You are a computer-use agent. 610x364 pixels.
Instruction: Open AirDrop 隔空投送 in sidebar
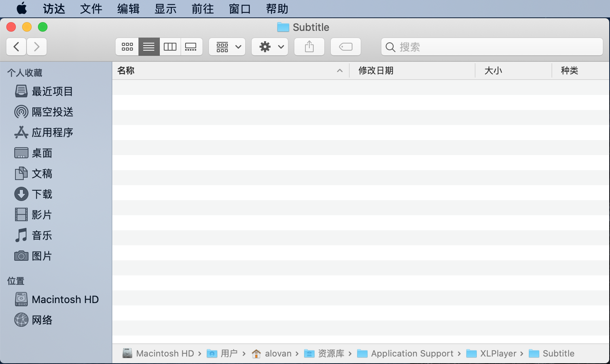click(x=52, y=112)
